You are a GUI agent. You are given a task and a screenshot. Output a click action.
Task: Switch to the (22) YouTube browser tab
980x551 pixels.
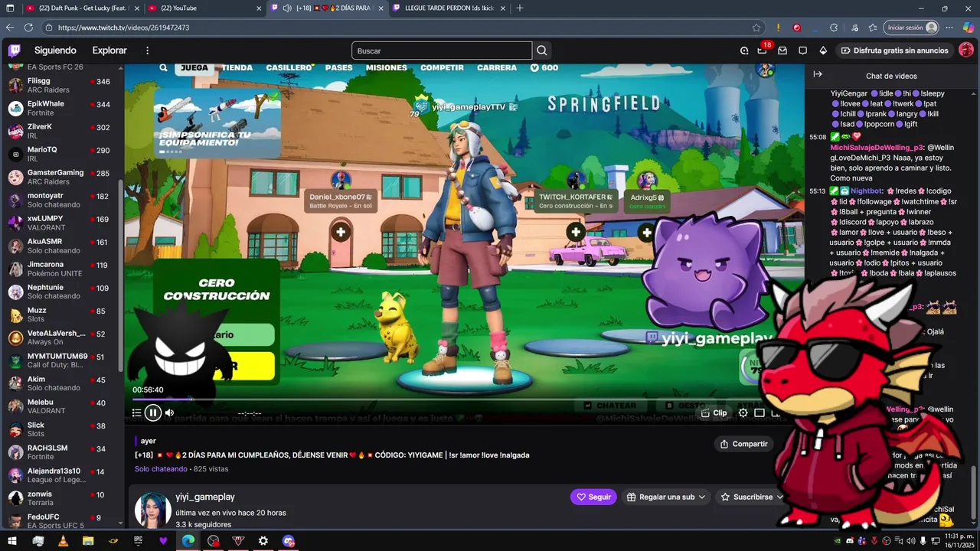coord(203,8)
